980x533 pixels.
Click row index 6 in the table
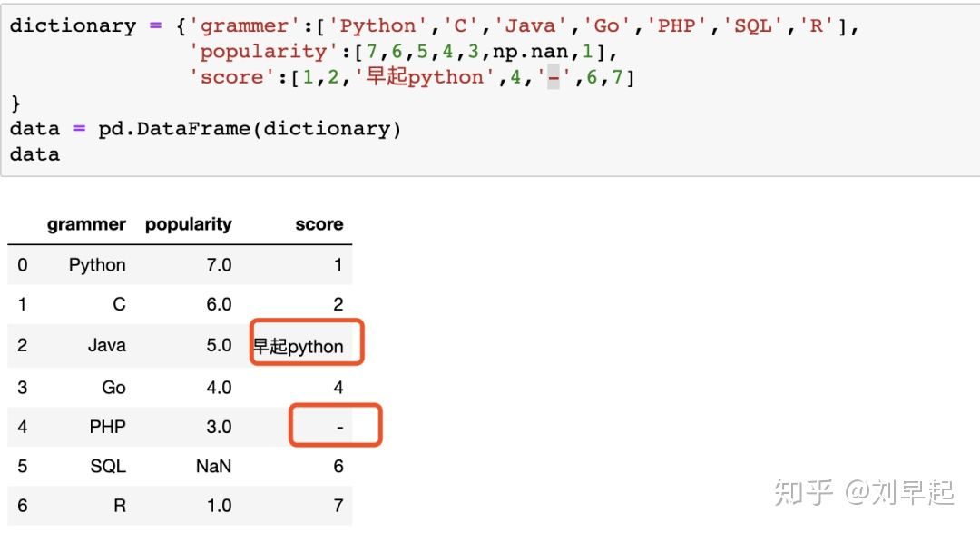pos(23,506)
